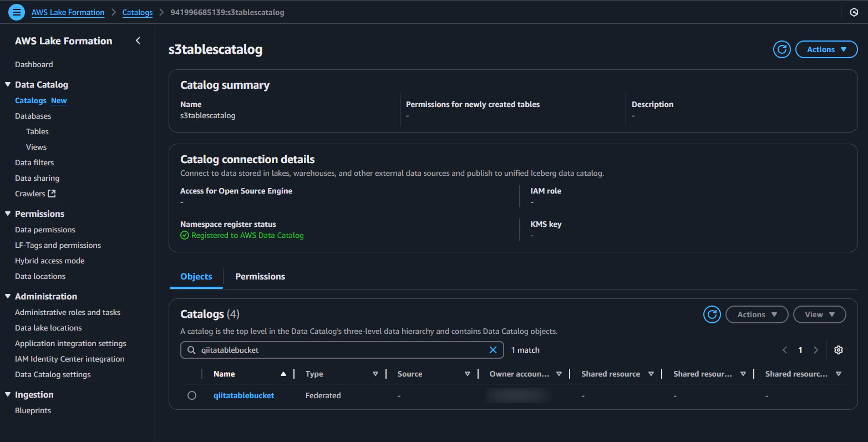The image size is (868, 442).
Task: Open the top-right info panel icon
Action: [854, 12]
